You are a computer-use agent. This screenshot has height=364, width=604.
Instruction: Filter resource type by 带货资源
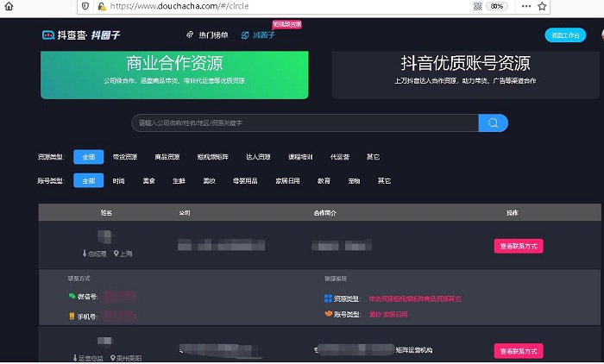pyautogui.click(x=125, y=157)
